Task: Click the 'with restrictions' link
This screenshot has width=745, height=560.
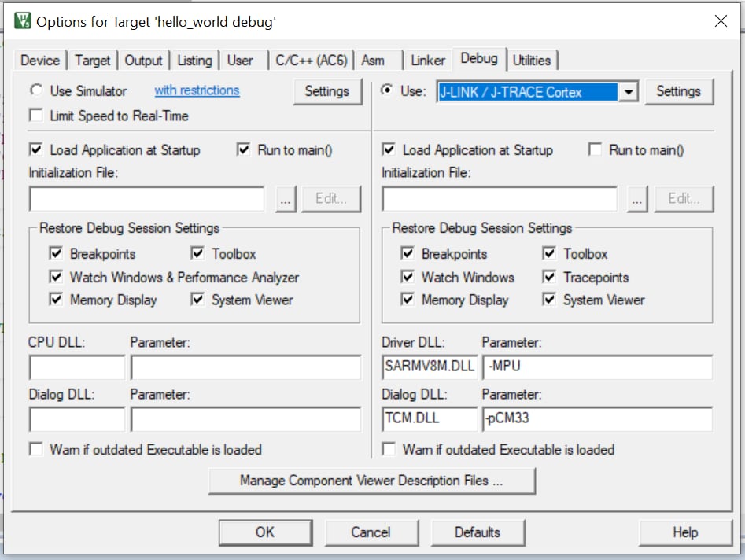Action: point(197,90)
